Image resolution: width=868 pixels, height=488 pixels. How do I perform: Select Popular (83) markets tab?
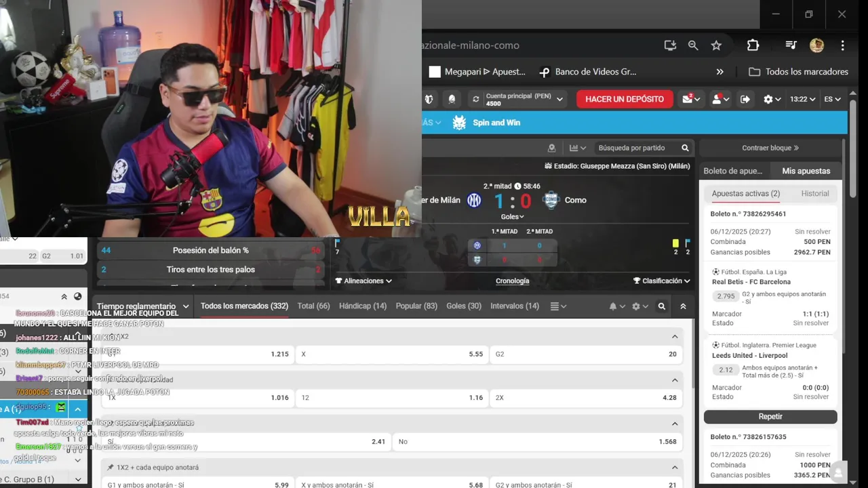pyautogui.click(x=416, y=306)
